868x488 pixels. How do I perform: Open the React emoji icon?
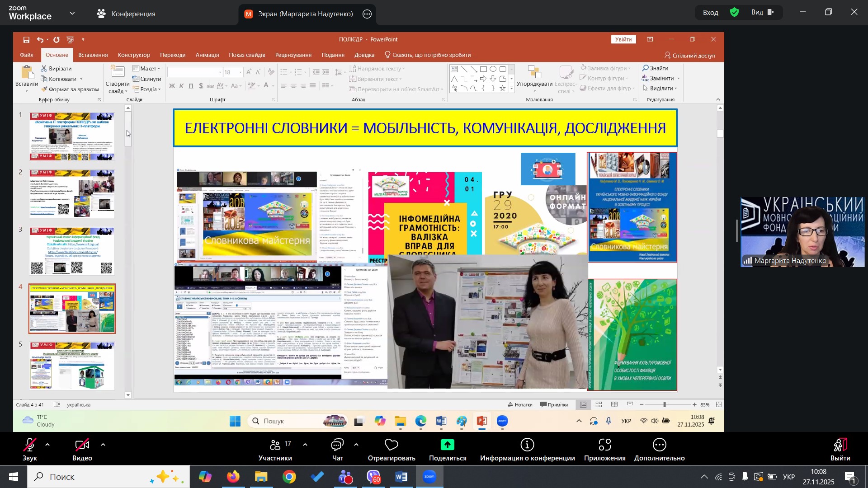(x=391, y=446)
